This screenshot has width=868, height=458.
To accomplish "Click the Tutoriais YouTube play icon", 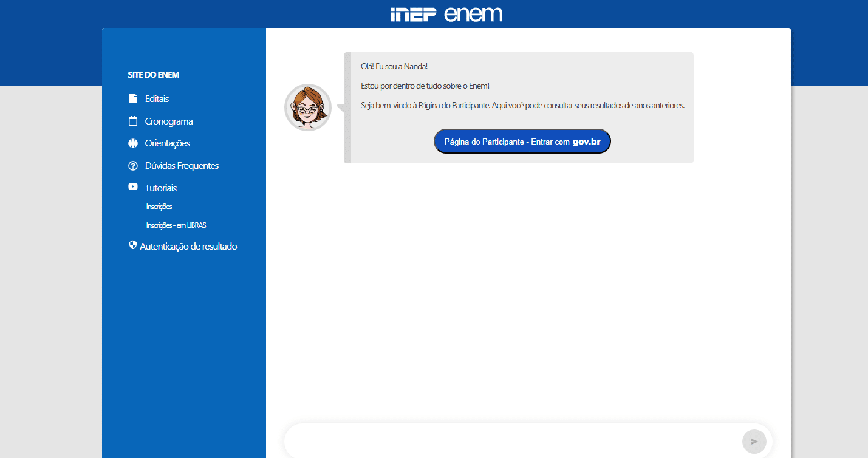I will 133,187.
